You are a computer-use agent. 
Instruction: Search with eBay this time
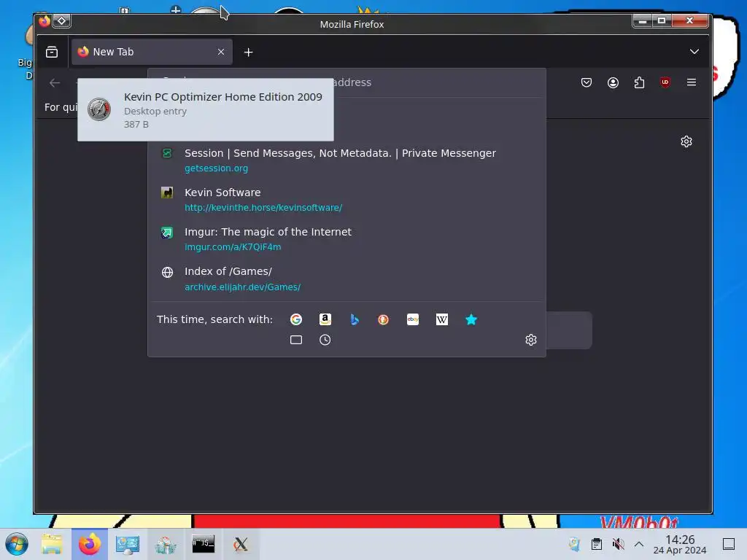point(413,319)
